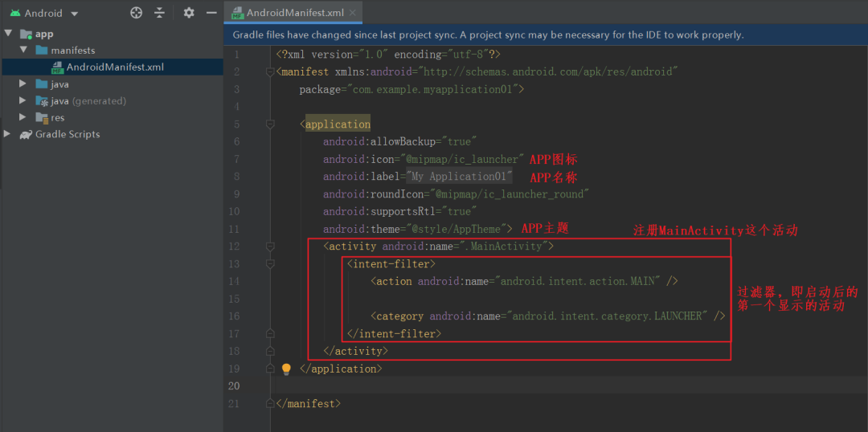Click the locate file target icon

136,13
